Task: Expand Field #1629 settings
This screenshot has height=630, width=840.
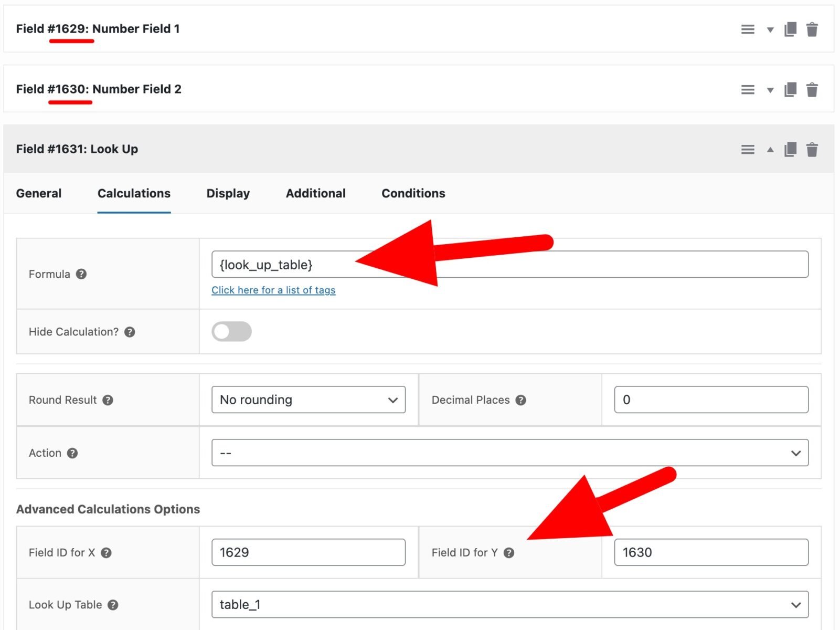Action: point(770,29)
